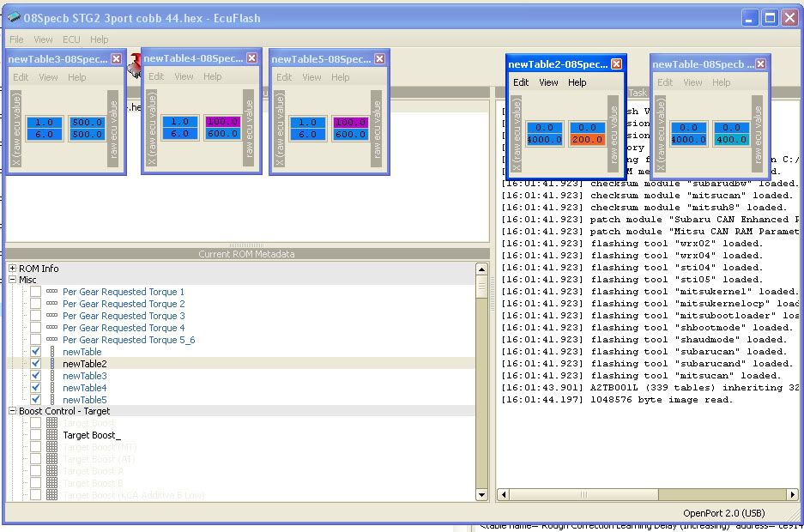This screenshot has width=804, height=532.
Task: Click the 1D table icon beside newTable2
Action: (x=51, y=363)
